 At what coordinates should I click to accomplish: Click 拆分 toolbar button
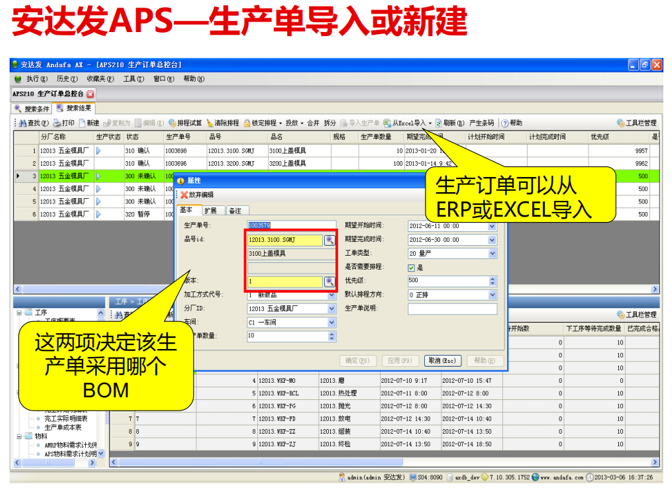coord(330,123)
